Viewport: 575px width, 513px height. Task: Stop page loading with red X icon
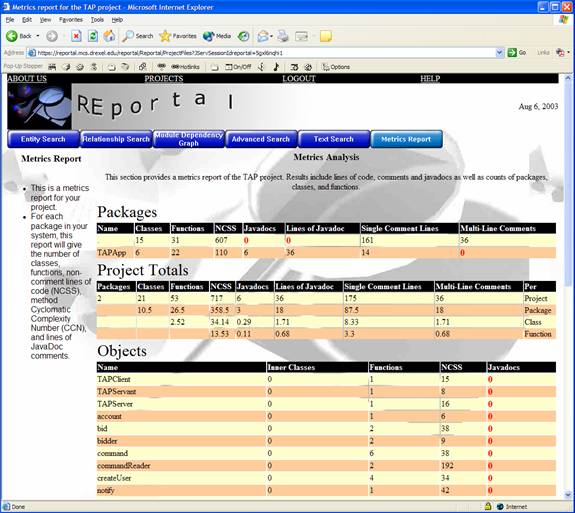click(x=76, y=36)
